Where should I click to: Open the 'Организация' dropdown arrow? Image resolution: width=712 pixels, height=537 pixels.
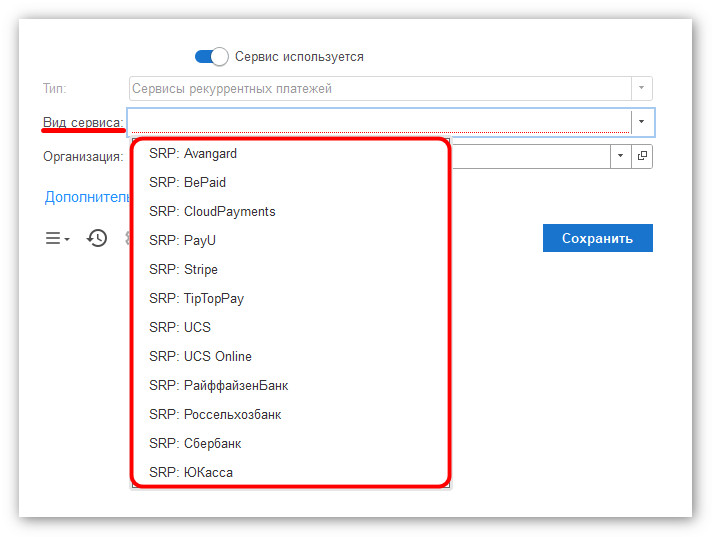620,156
